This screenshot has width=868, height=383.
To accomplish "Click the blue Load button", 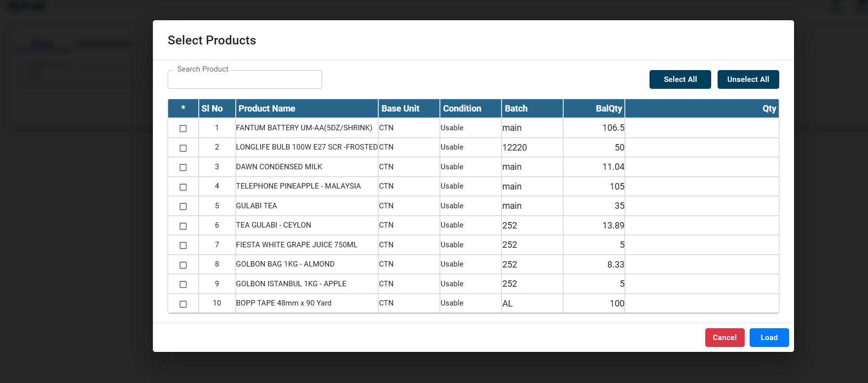I will point(769,338).
